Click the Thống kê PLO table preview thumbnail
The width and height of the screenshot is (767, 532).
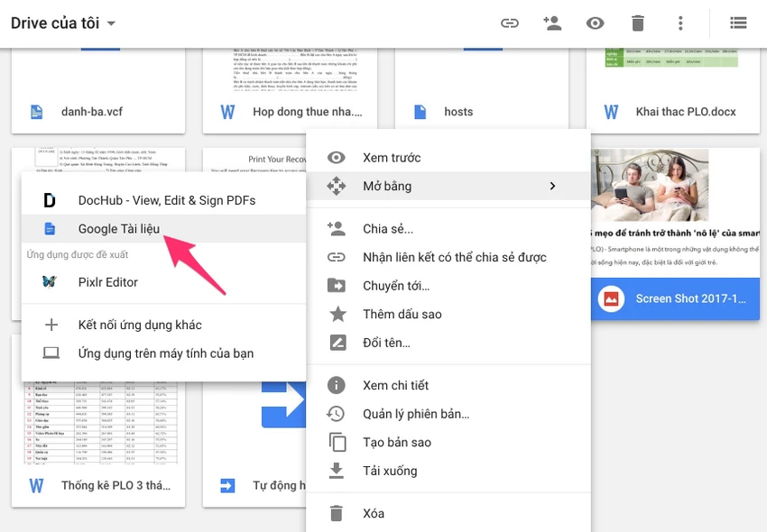point(101,423)
